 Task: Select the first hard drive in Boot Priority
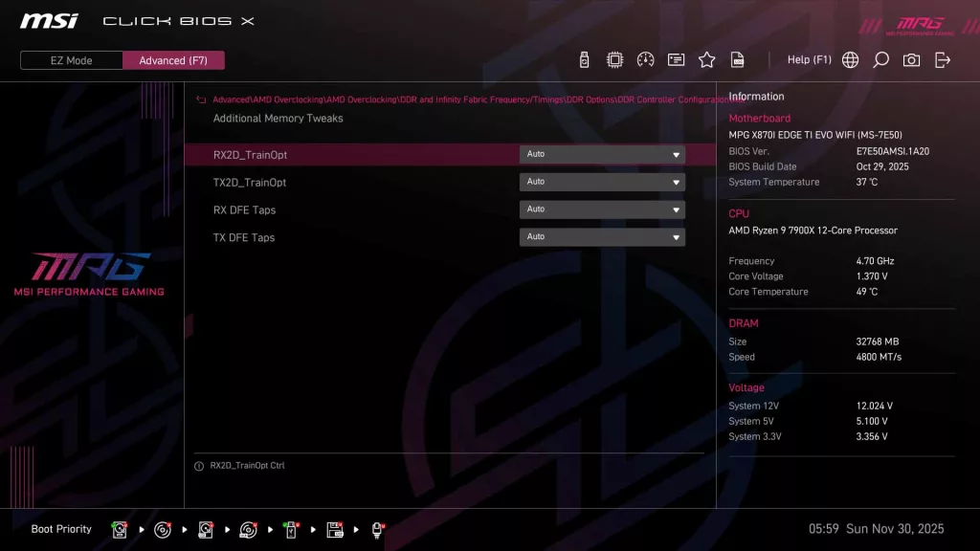point(119,528)
